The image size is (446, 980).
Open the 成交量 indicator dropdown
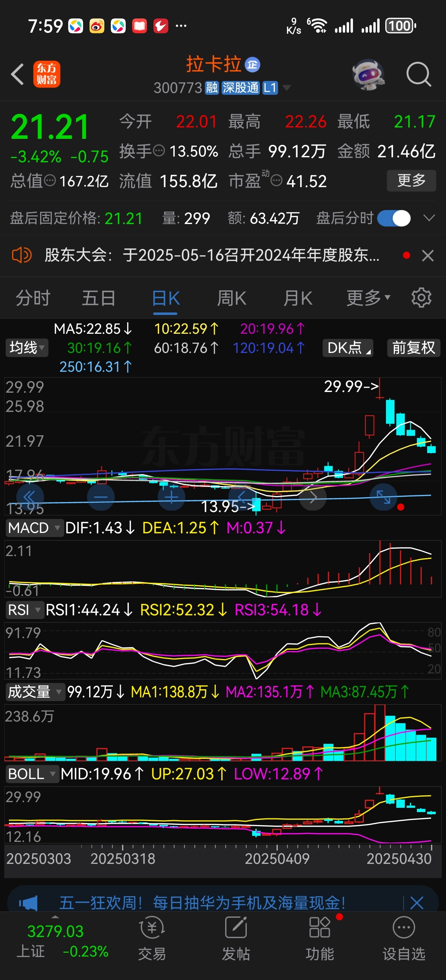pos(35,692)
